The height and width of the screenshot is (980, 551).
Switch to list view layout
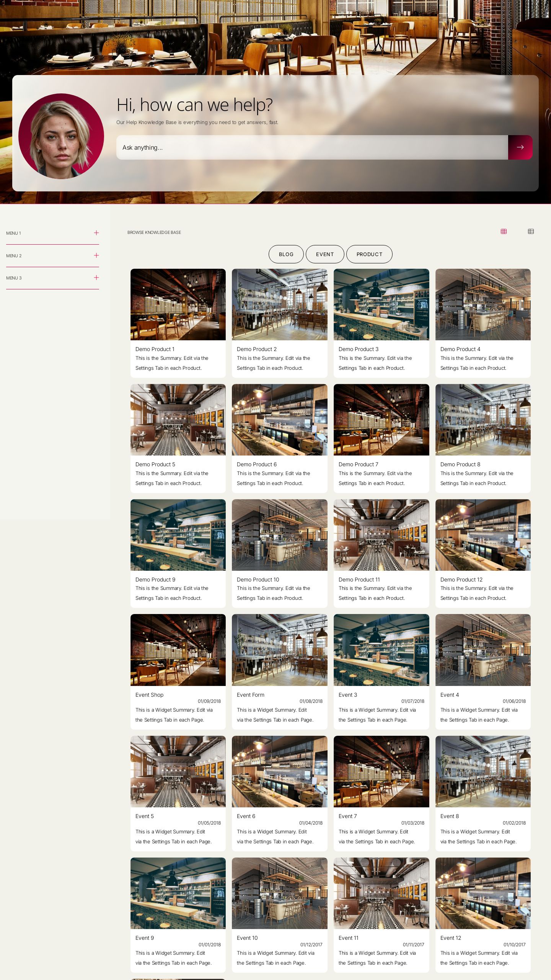(x=531, y=232)
